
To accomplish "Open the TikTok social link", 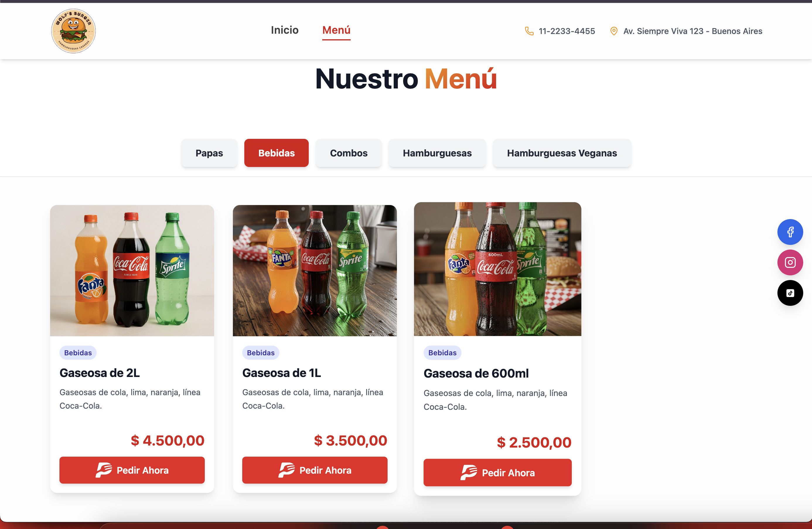I will [790, 293].
